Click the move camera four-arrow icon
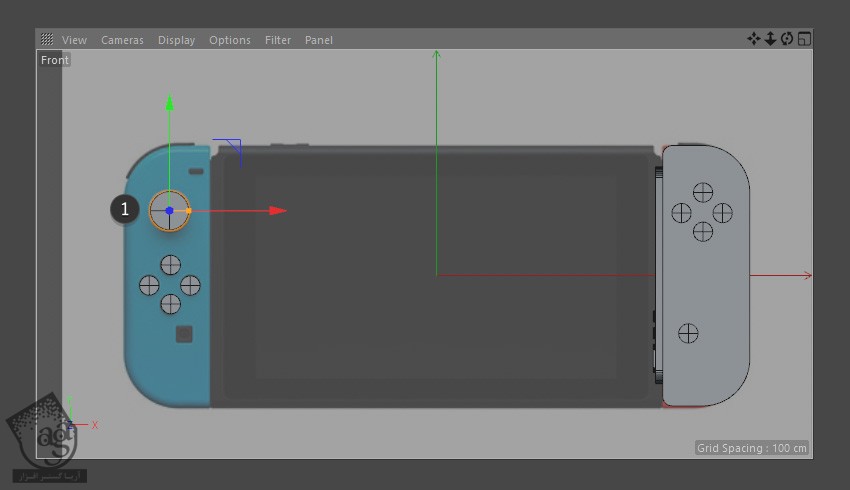 [x=754, y=38]
